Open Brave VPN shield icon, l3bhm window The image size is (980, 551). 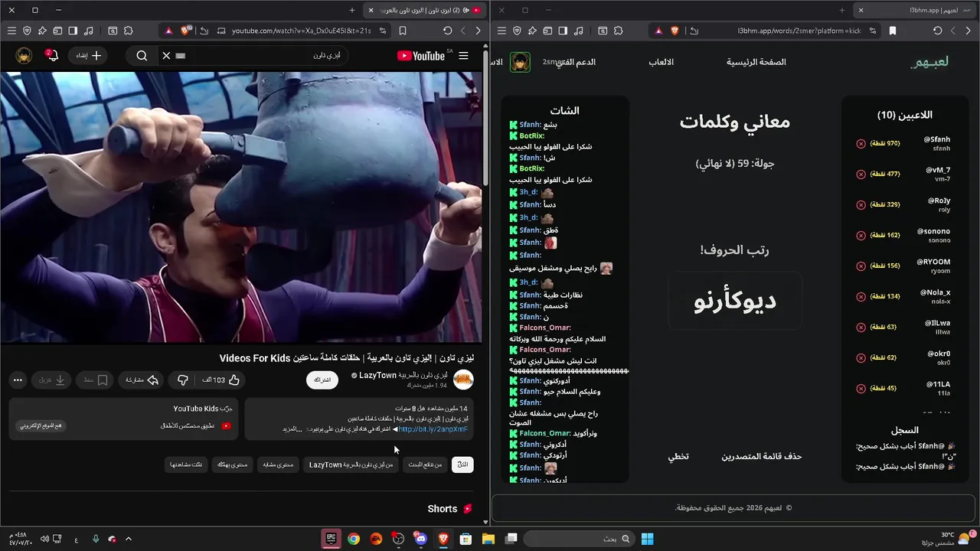pyautogui.click(x=517, y=31)
